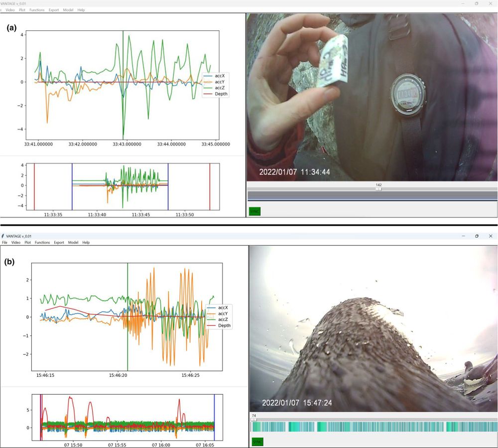
Task: Open File menu in bottom window (b)
Action: point(5,242)
